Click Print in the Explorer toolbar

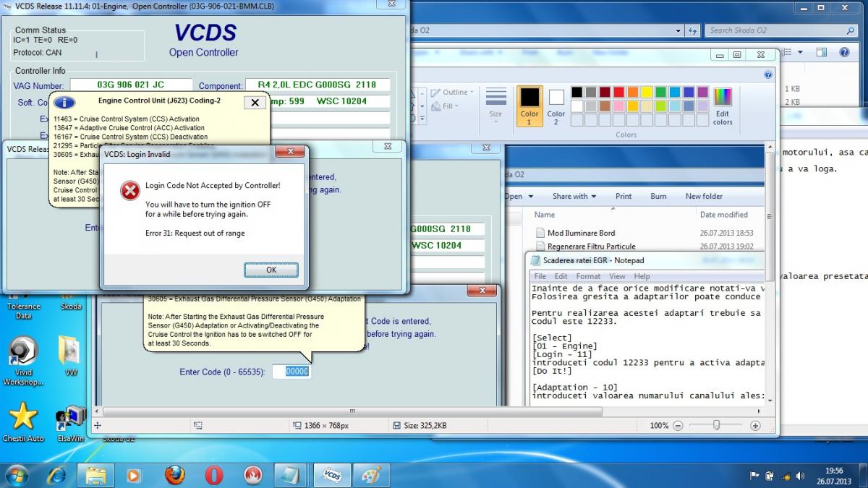[624, 196]
